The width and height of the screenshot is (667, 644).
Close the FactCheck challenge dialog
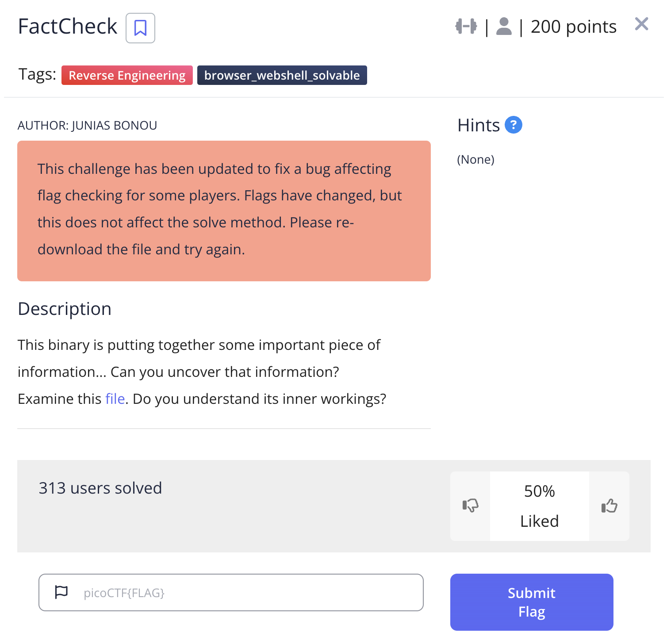click(x=641, y=24)
